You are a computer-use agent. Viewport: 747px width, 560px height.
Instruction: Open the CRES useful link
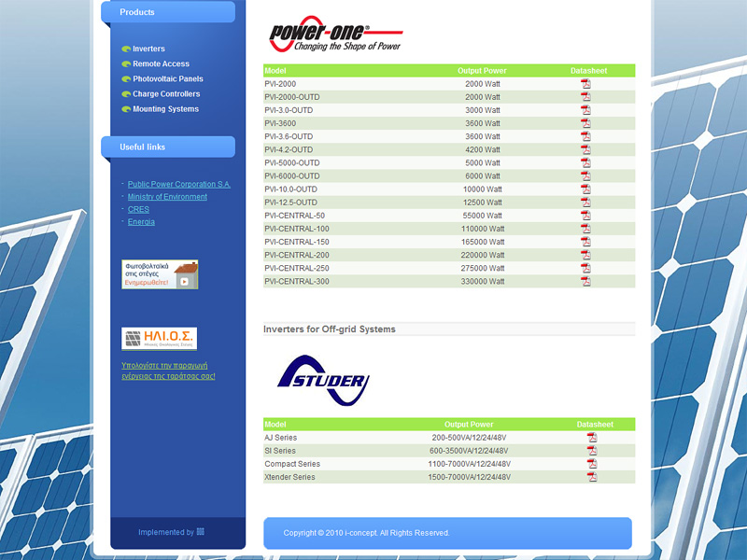138,209
